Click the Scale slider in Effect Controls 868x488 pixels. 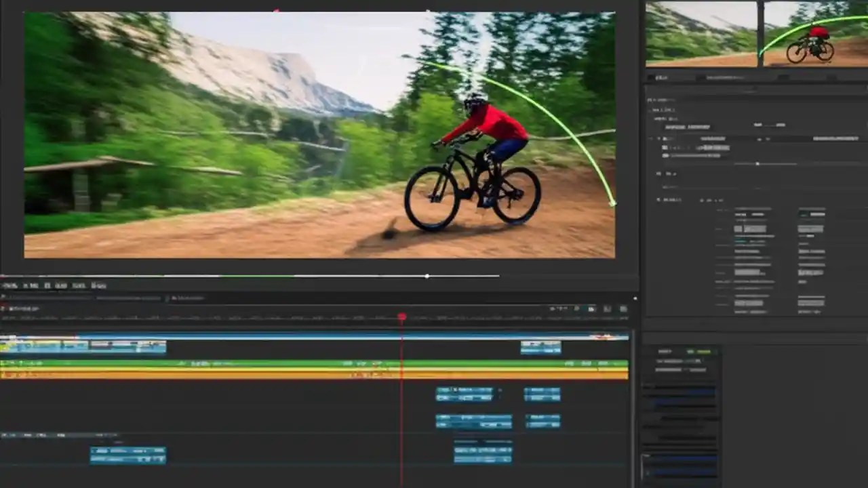pos(757,163)
